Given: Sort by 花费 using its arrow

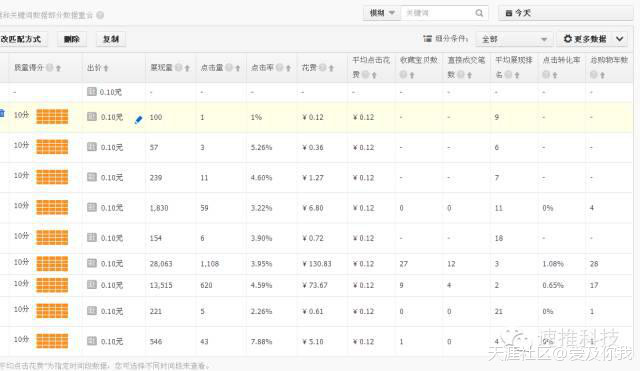Looking at the screenshot, I should pyautogui.click(x=331, y=68).
